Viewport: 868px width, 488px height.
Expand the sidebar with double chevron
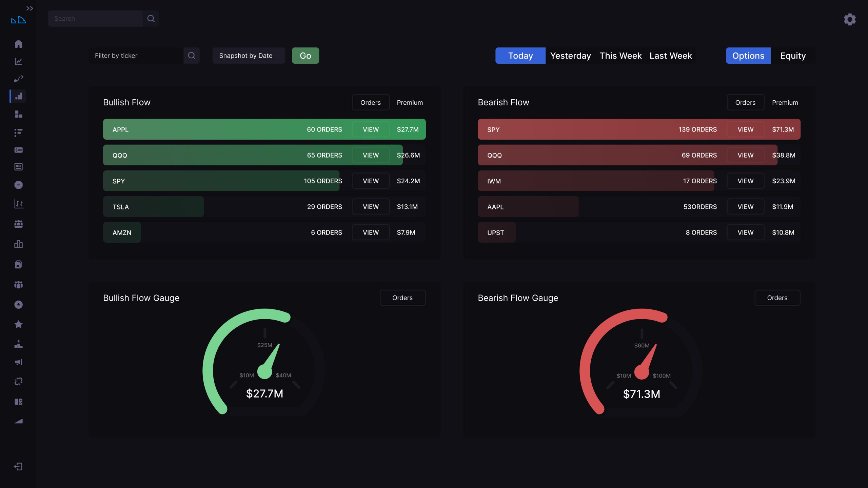pyautogui.click(x=29, y=8)
